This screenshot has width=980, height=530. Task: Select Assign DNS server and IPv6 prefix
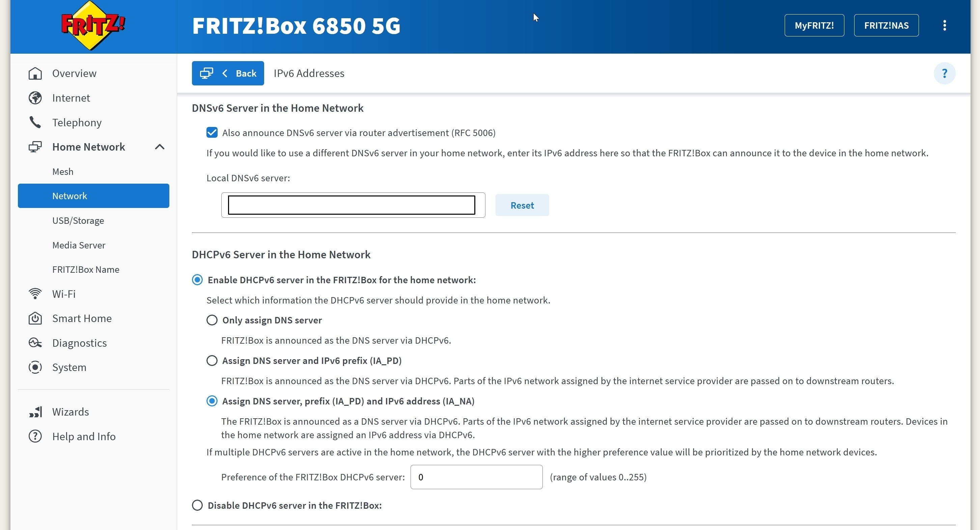point(212,361)
